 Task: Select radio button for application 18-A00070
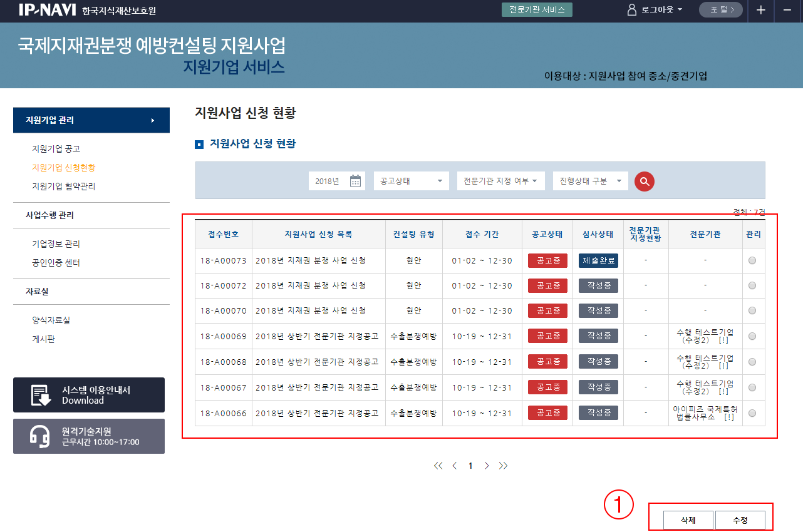point(752,311)
